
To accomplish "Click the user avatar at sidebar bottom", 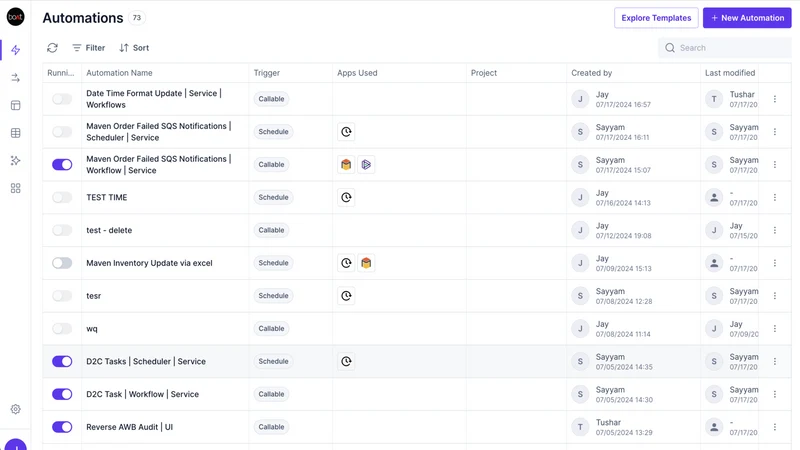I will (x=15, y=444).
